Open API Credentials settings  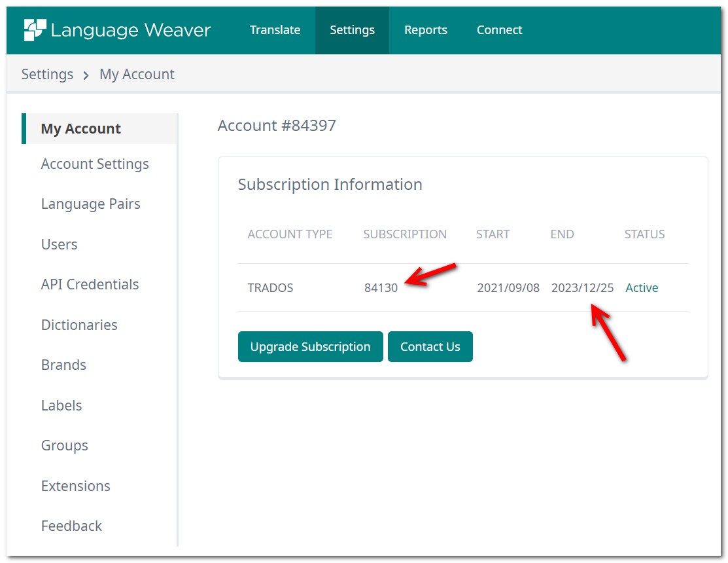(x=90, y=284)
